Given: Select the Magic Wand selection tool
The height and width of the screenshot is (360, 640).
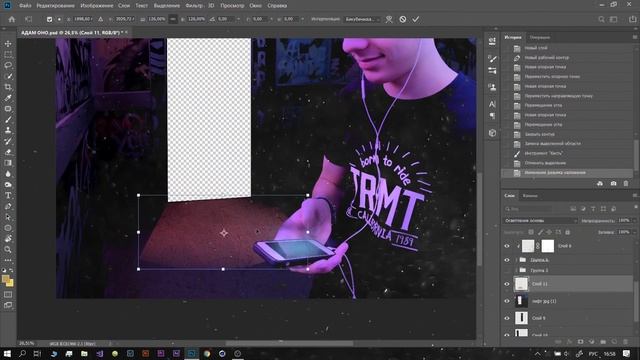Looking at the screenshot, I should coord(8,76).
